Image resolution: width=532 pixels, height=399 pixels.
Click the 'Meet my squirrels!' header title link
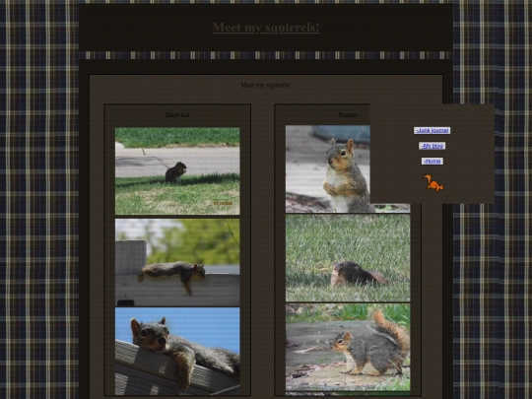(x=266, y=28)
